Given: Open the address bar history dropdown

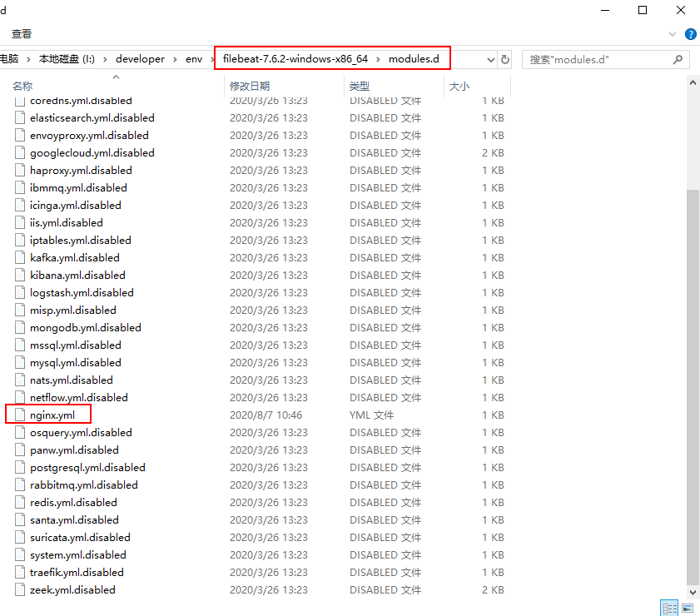Looking at the screenshot, I should [x=489, y=59].
